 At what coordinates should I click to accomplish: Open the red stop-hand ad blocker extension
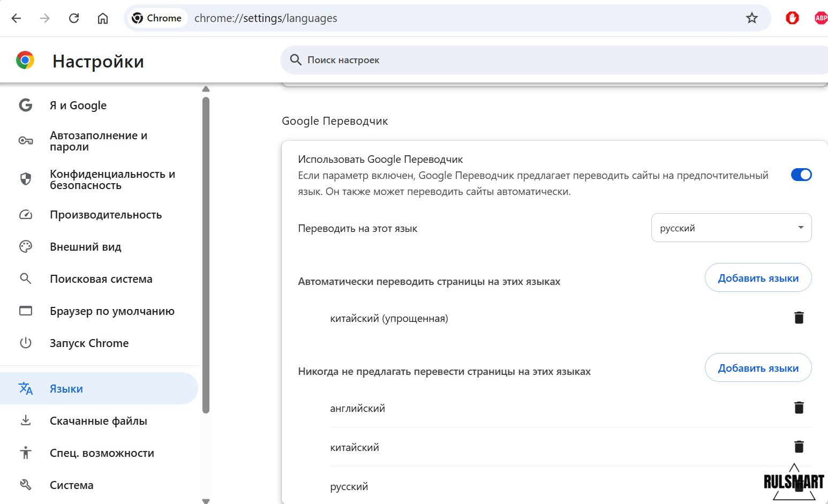click(792, 18)
